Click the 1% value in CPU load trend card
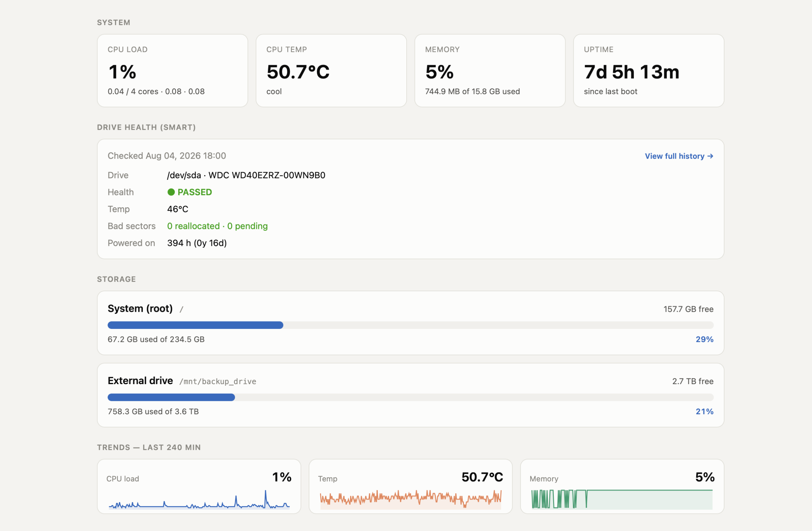The image size is (812, 531). [x=282, y=477]
